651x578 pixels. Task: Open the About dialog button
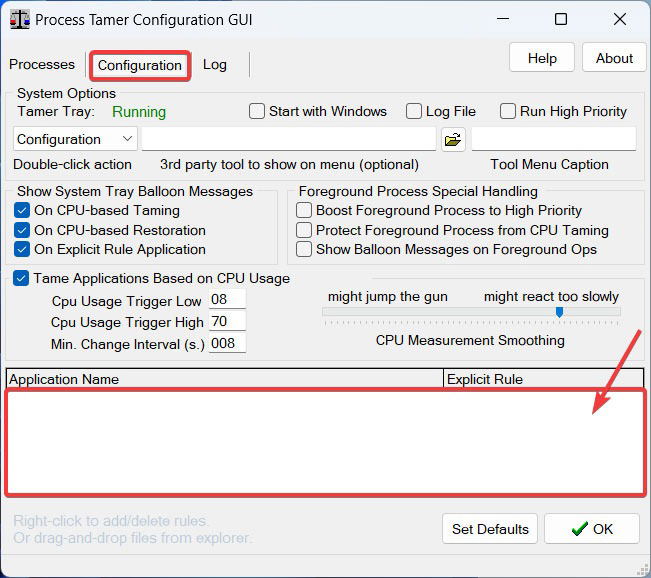pos(614,58)
